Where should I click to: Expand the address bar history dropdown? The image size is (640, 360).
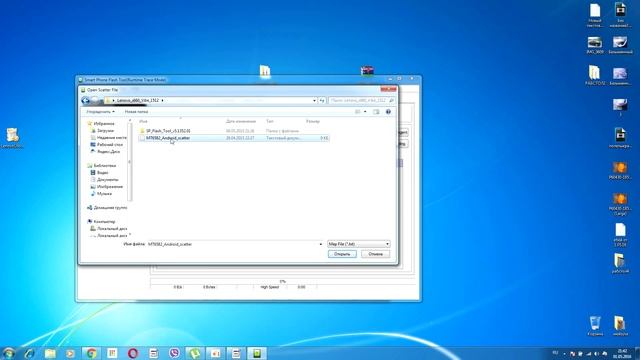(314, 100)
